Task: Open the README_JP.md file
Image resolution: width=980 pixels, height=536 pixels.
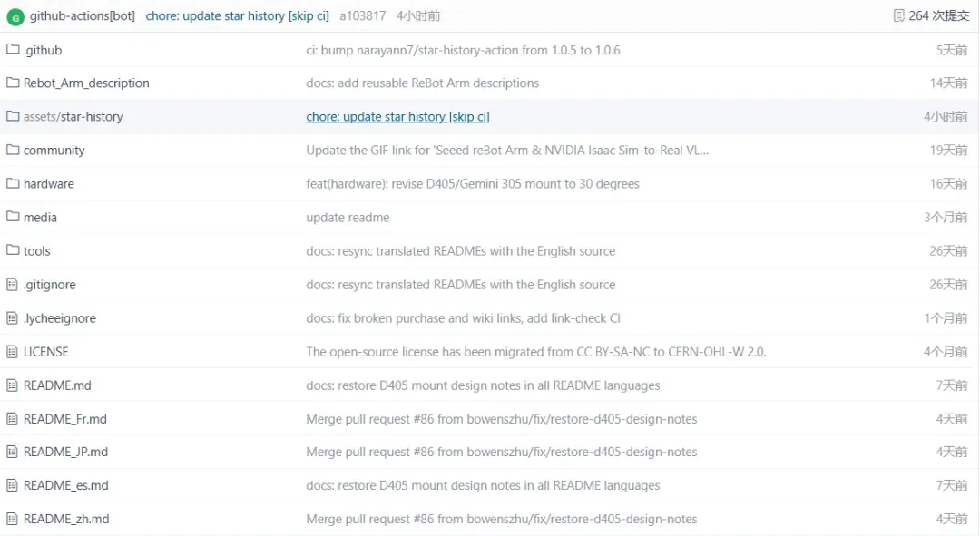Action: click(x=65, y=453)
